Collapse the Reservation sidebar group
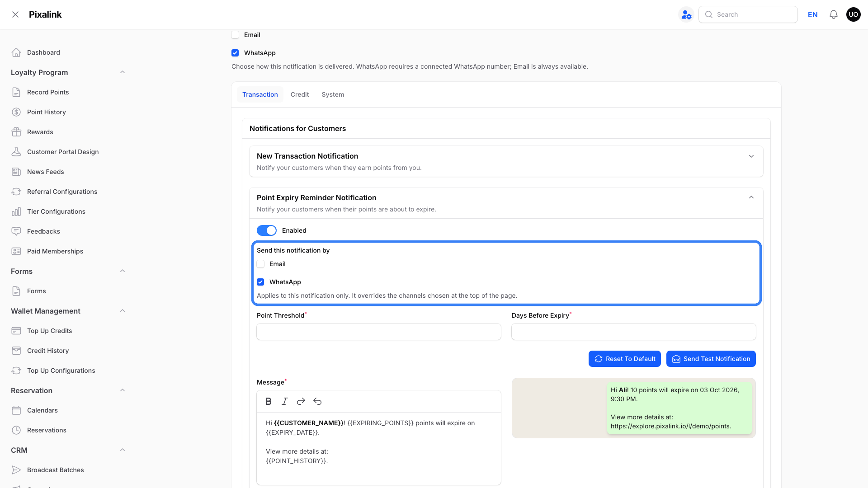The image size is (868, 488). [123, 390]
